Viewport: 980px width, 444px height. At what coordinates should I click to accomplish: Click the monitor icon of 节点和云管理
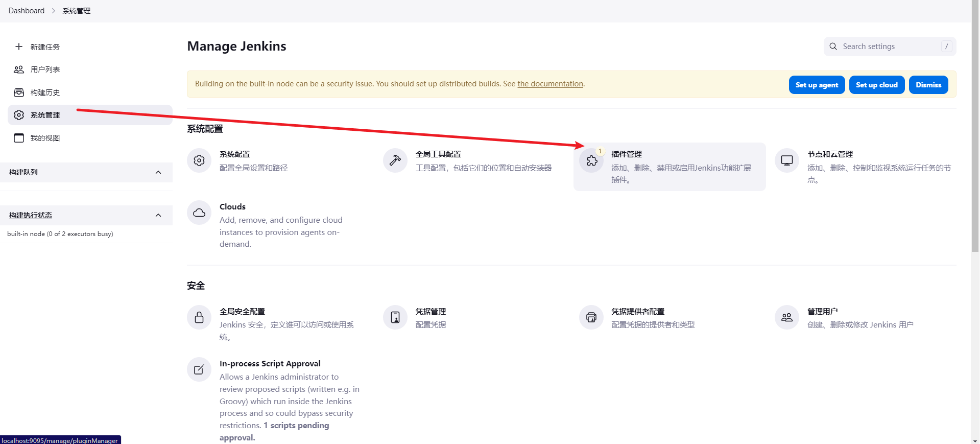tap(787, 160)
